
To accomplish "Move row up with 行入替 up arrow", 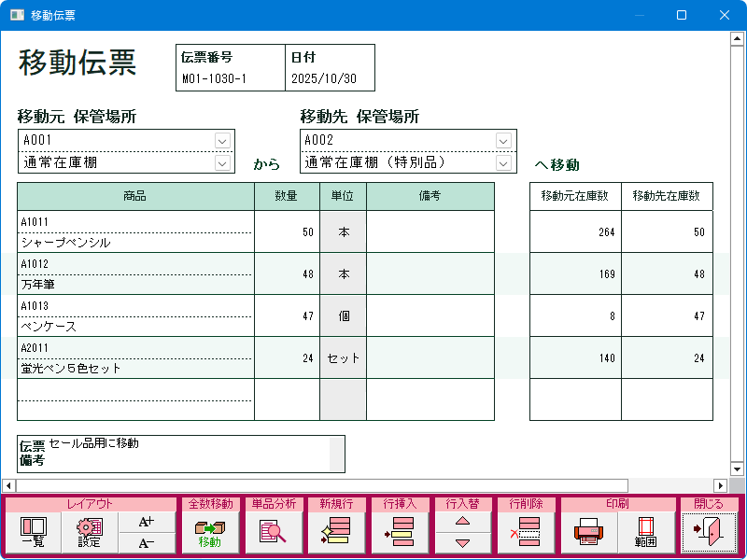I will point(462,522).
